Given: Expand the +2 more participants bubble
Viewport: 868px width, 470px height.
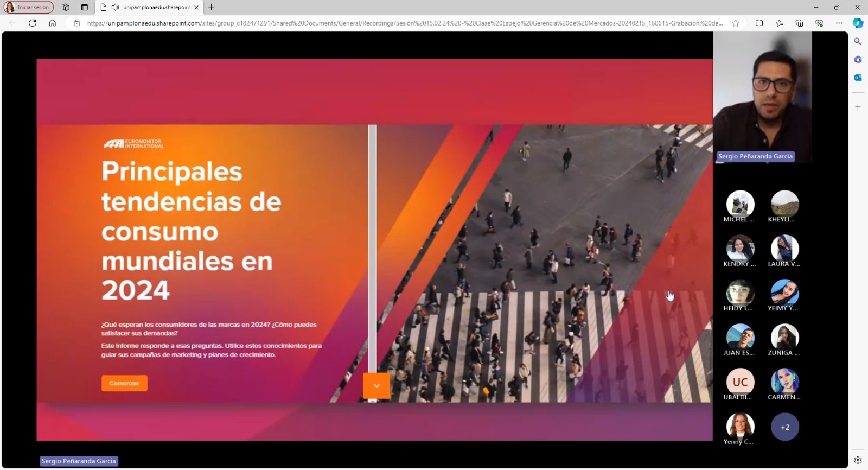Looking at the screenshot, I should pos(784,427).
